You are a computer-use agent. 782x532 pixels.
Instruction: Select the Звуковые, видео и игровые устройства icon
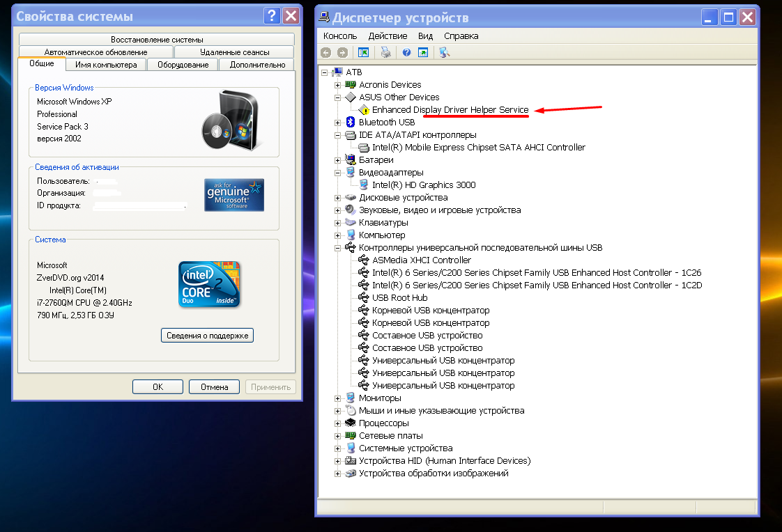coord(351,210)
